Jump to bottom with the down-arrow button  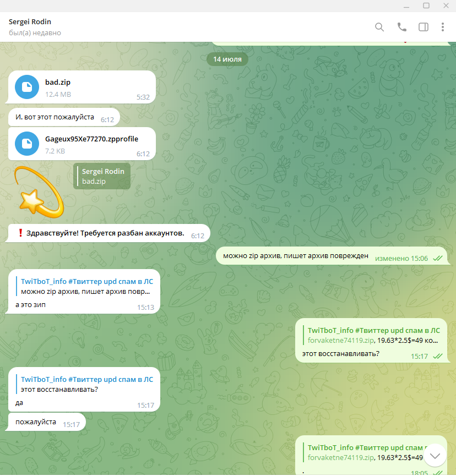[x=435, y=455]
